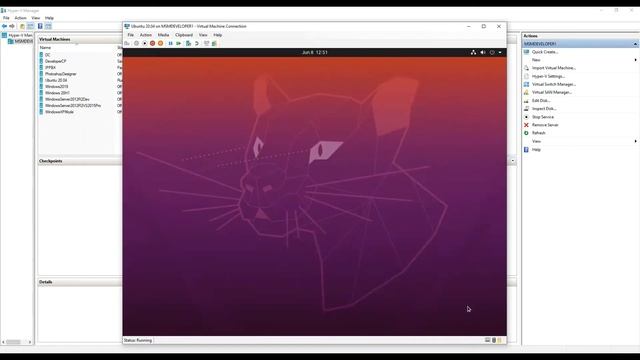The height and width of the screenshot is (360, 640).
Task: Click the Ubuntu network icon in top bar
Action: click(x=473, y=52)
